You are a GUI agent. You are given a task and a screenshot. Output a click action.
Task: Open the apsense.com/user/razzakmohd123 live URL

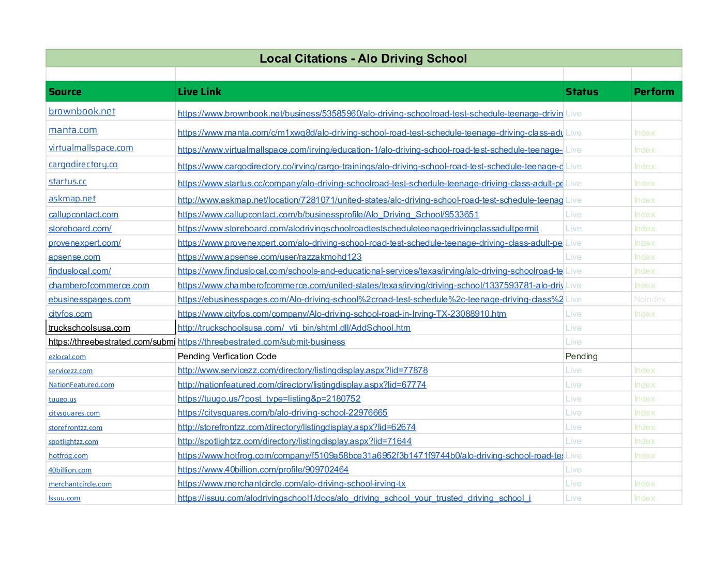[x=269, y=257]
